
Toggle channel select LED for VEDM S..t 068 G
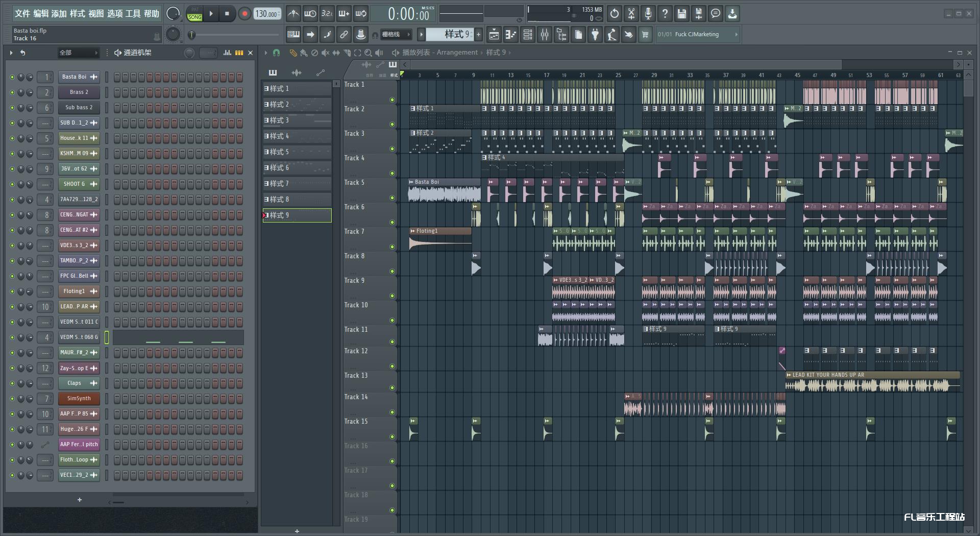(x=107, y=337)
